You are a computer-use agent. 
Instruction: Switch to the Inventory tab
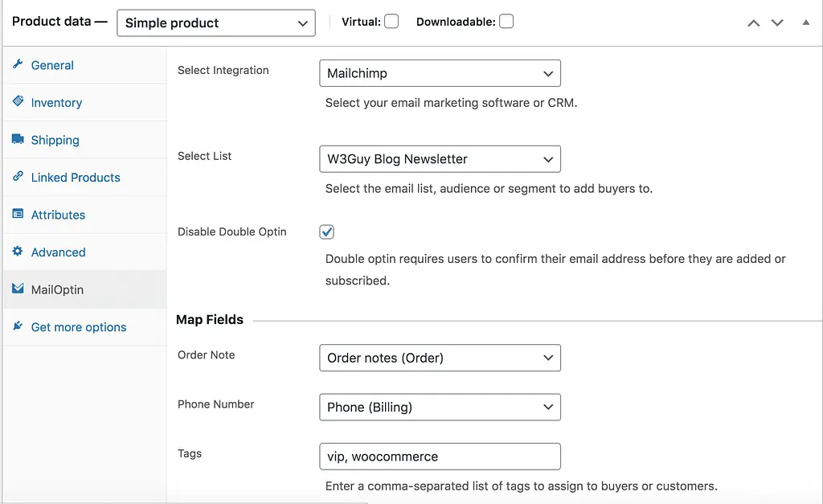coord(56,103)
